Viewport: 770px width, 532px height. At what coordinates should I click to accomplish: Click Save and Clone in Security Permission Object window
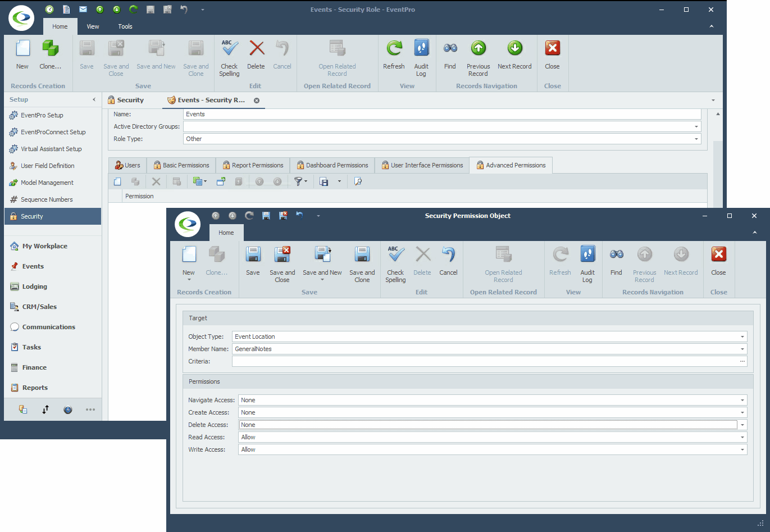362,264
